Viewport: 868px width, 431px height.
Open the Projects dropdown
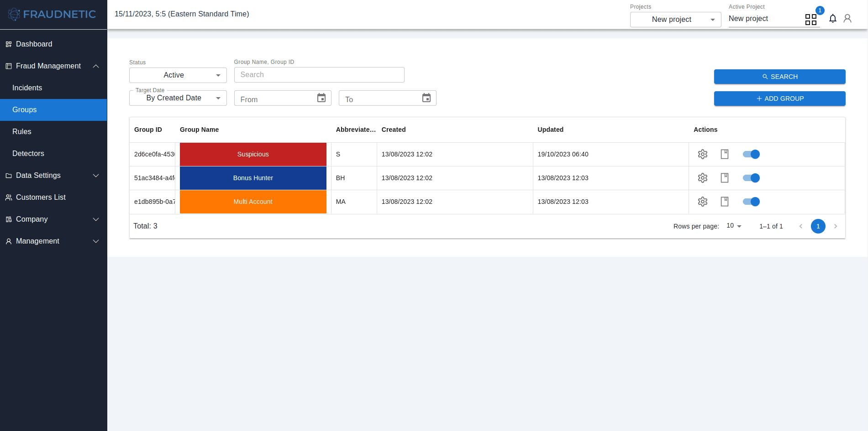tap(676, 20)
